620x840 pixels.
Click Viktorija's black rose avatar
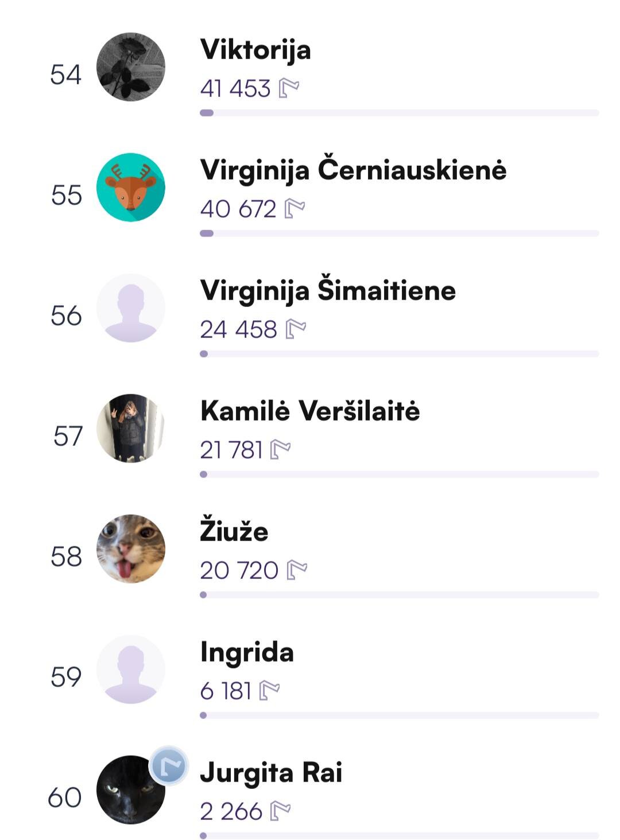(x=131, y=67)
